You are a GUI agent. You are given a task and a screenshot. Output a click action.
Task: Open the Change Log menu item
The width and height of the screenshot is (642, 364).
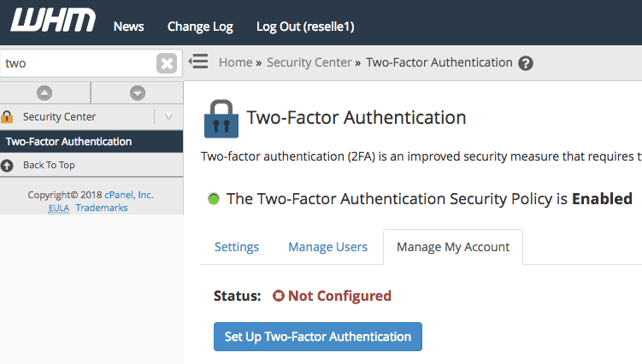click(x=200, y=26)
